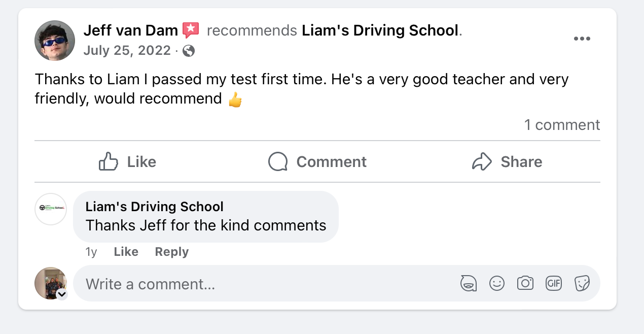Like Jeff van Dam's recommendation post
This screenshot has height=334, width=644.
pos(127,162)
